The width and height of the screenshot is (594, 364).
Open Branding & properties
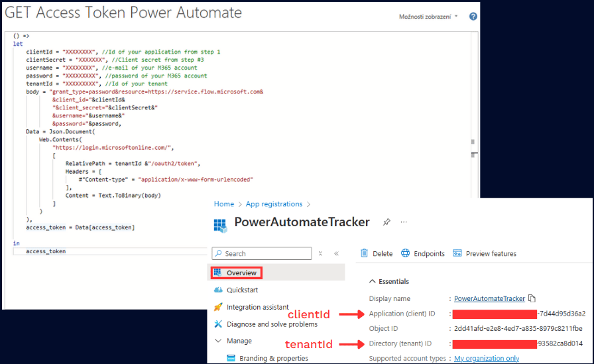click(274, 358)
